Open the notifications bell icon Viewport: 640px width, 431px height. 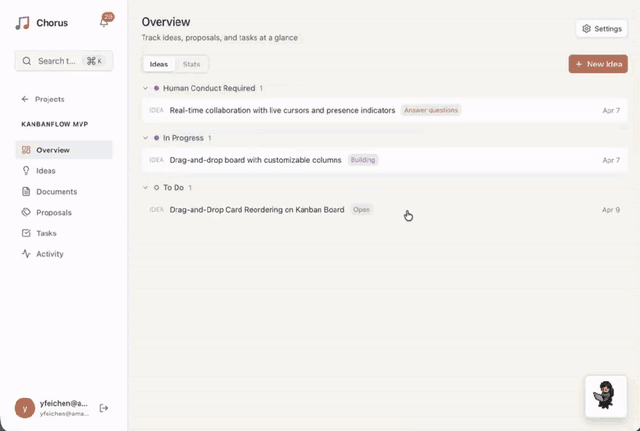click(x=104, y=22)
